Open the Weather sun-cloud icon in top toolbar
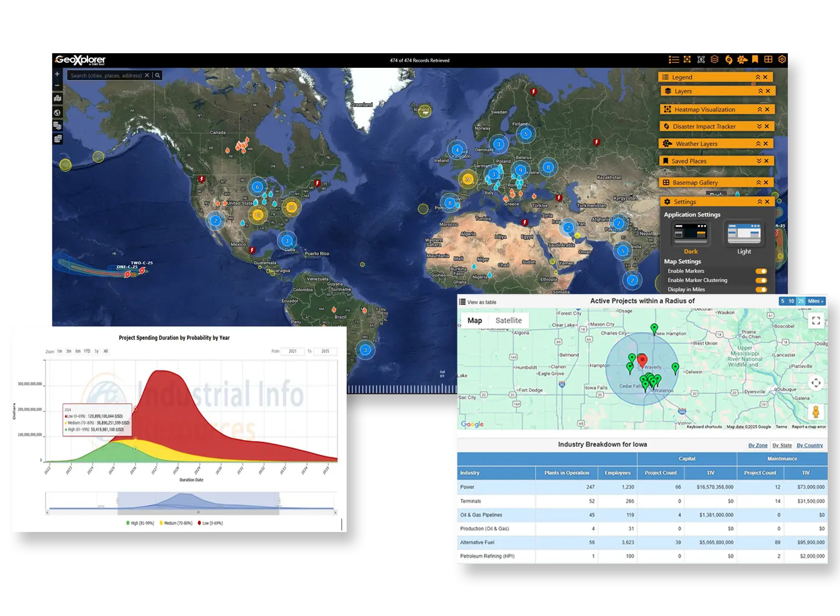Screen dimensions: 840x616 click(x=742, y=59)
